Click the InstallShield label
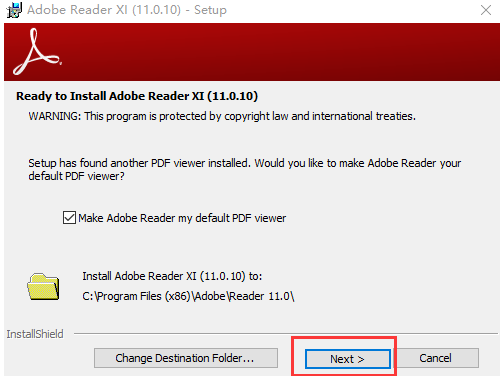Screen dimensions: 500x376 point(35,334)
